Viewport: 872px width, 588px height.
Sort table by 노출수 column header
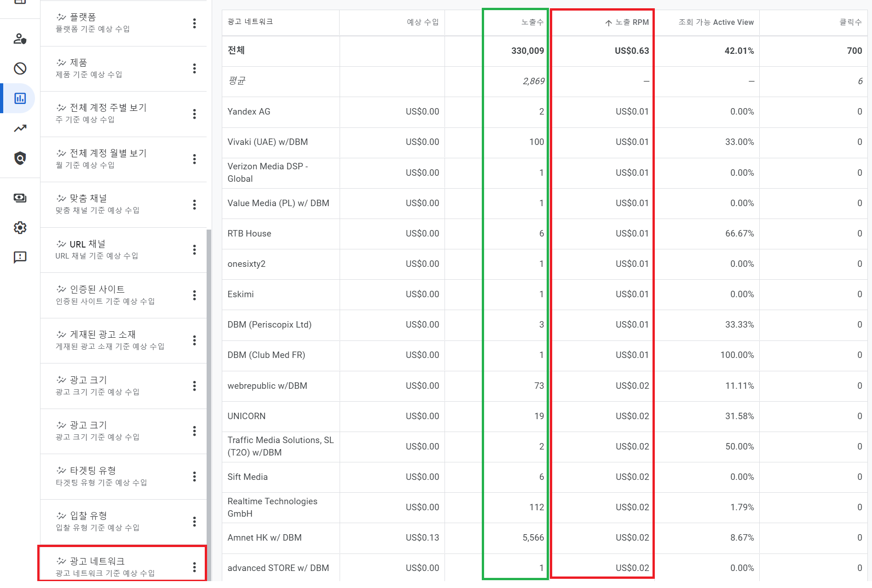532,22
